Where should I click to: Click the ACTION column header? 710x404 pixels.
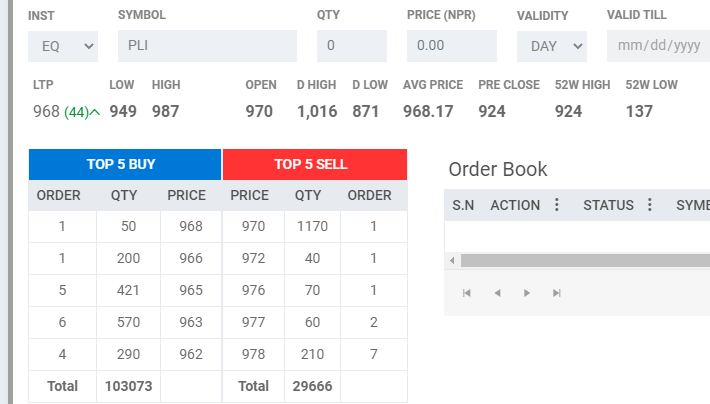pos(515,205)
